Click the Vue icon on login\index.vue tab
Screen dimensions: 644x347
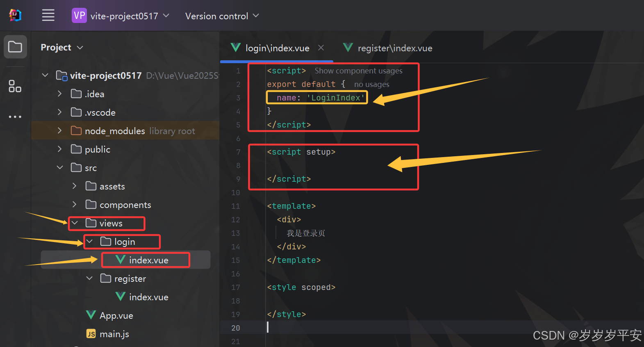pyautogui.click(x=236, y=48)
